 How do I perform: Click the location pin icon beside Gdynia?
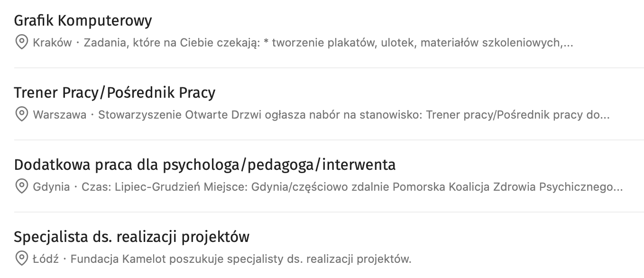coord(21,187)
